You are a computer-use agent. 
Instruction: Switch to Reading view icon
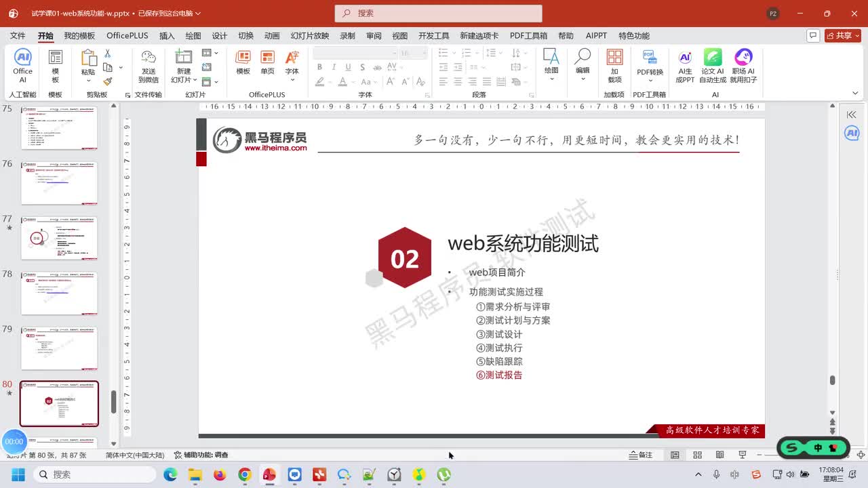[x=719, y=455]
